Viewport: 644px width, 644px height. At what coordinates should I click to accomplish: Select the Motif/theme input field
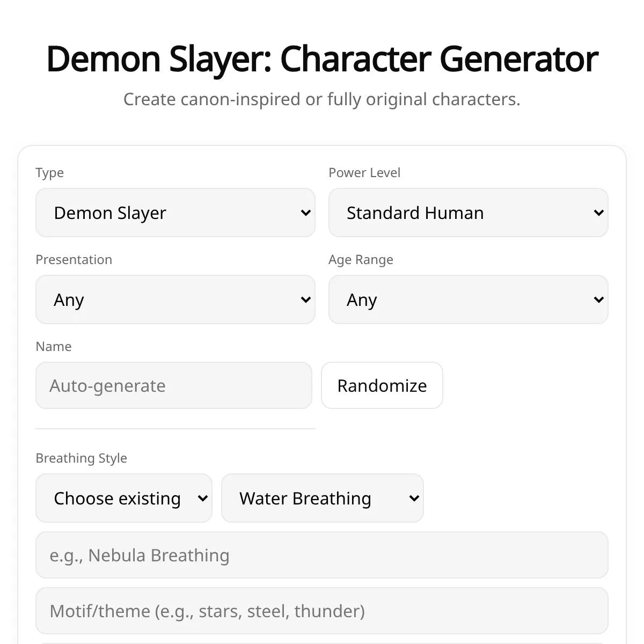click(x=321, y=611)
